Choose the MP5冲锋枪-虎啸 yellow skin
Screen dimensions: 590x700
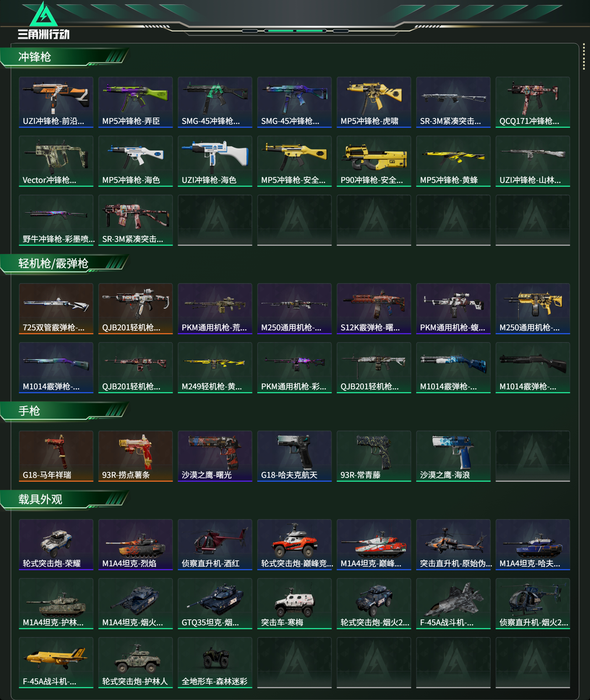click(x=374, y=102)
